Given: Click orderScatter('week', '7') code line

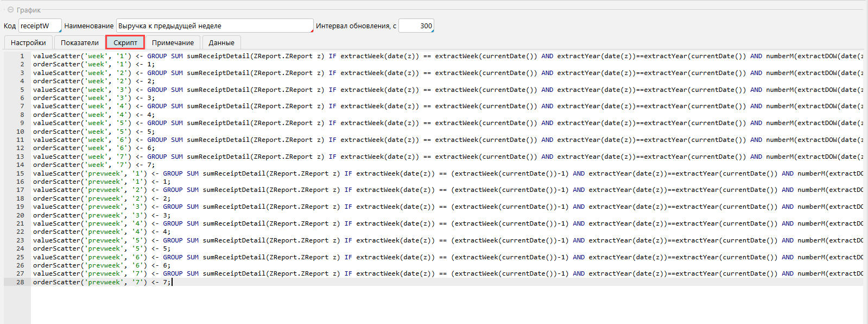Looking at the screenshot, I should point(93,165).
